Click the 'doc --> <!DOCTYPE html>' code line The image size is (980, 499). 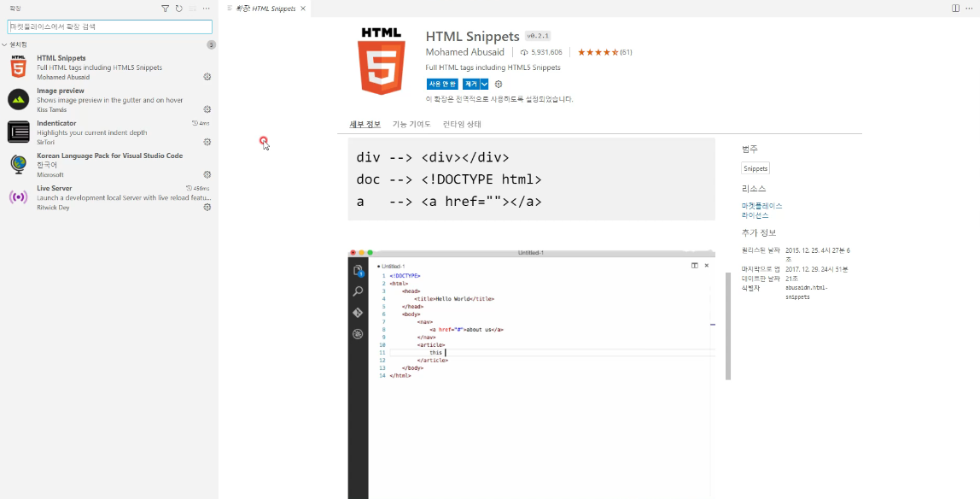click(449, 179)
